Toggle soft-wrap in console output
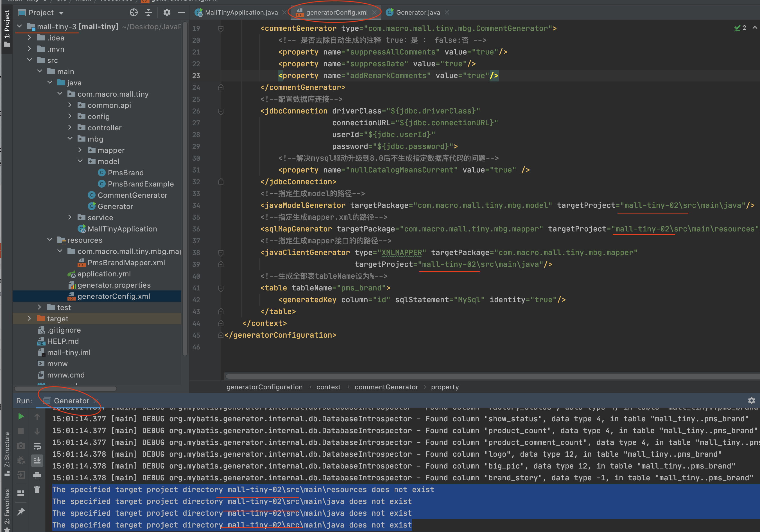 [37, 446]
